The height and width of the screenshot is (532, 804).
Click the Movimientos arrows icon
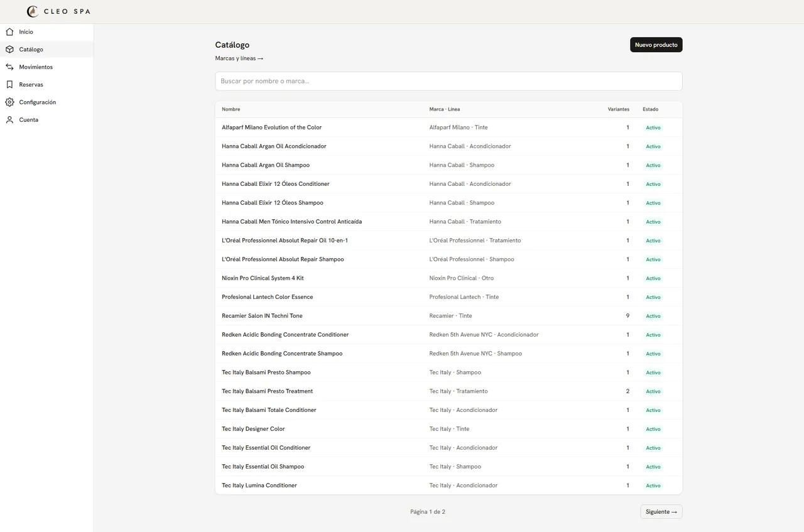tap(9, 67)
